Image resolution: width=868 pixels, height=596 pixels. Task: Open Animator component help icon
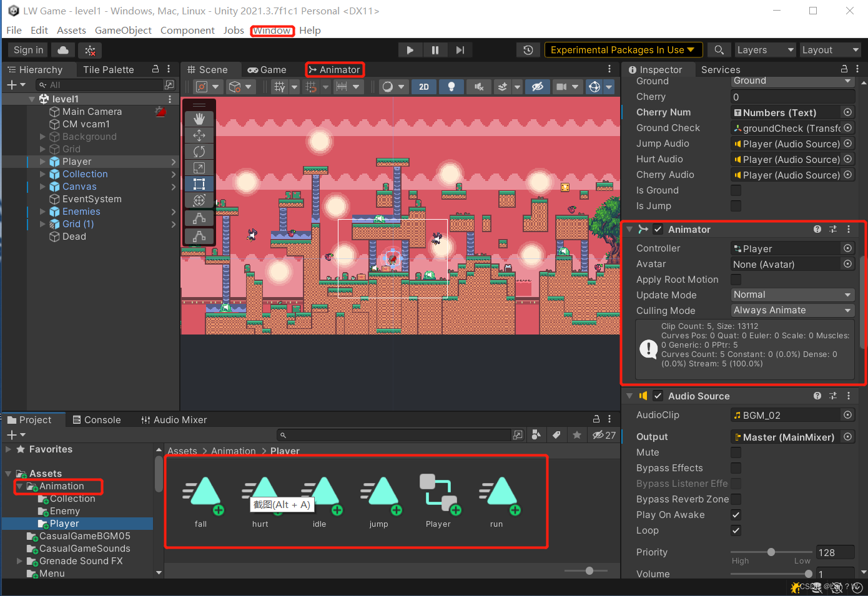click(x=817, y=230)
